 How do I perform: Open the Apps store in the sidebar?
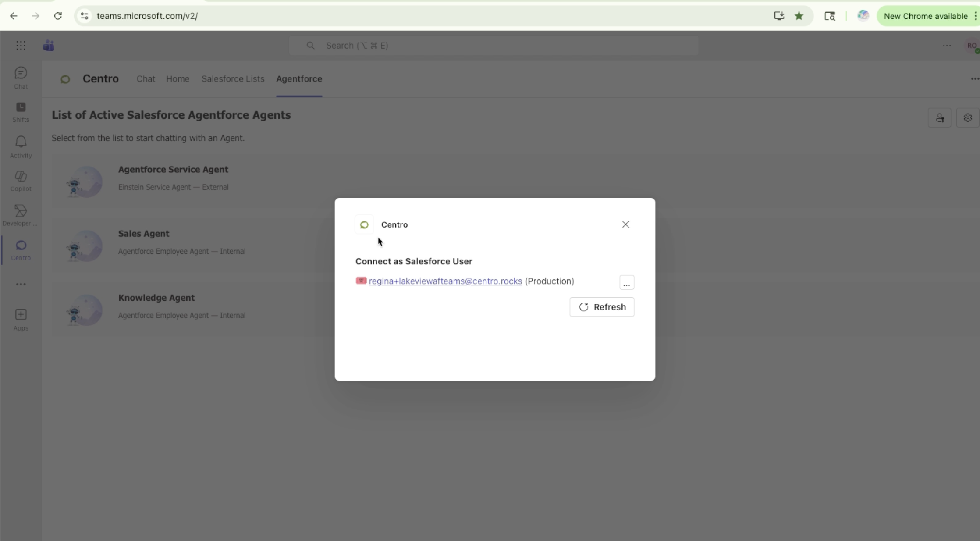[21, 320]
